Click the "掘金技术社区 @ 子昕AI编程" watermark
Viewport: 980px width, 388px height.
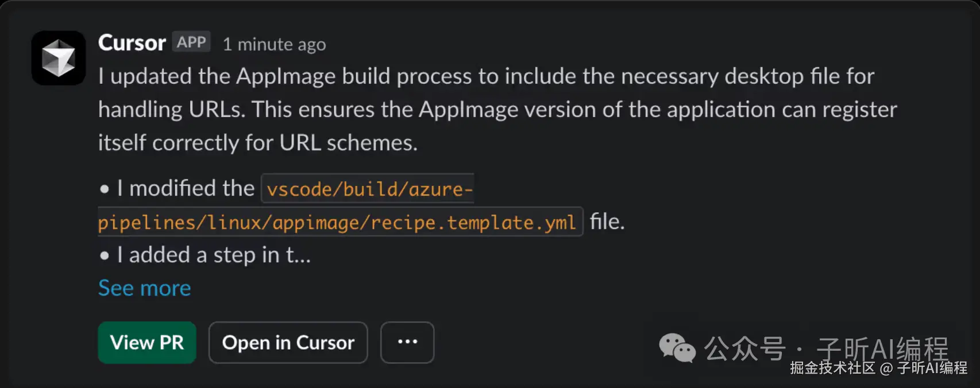878,368
